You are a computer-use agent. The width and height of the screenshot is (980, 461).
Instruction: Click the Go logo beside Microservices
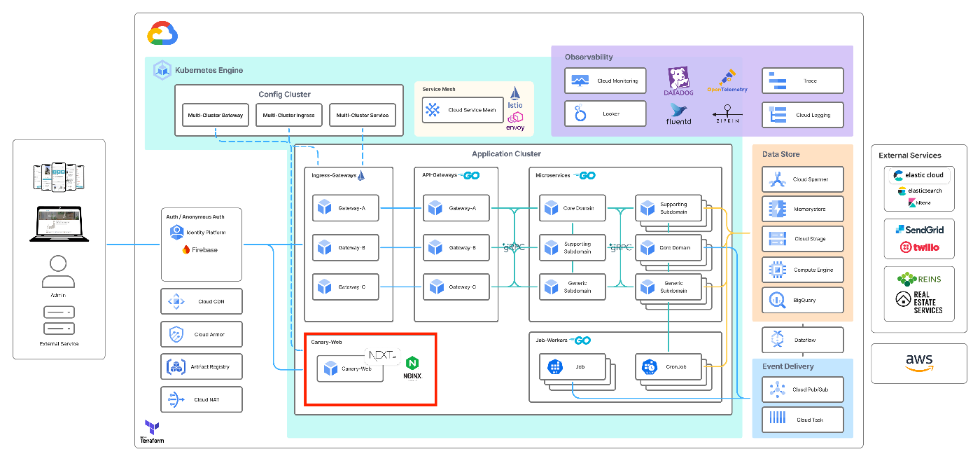(x=584, y=175)
